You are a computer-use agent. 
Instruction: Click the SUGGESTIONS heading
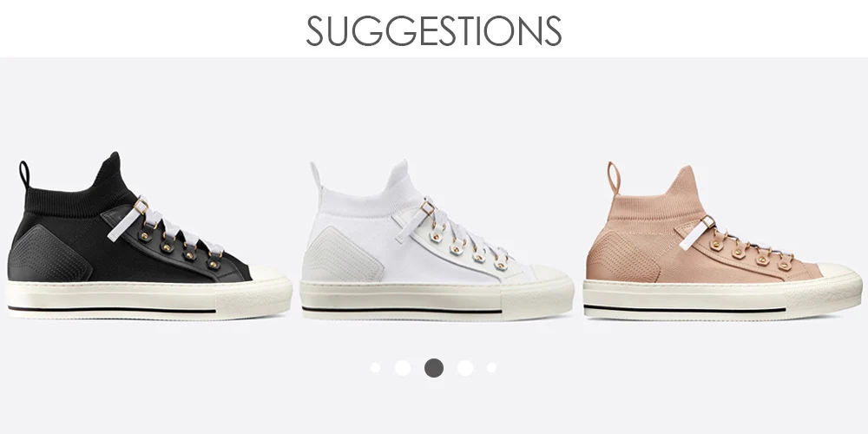point(434,30)
